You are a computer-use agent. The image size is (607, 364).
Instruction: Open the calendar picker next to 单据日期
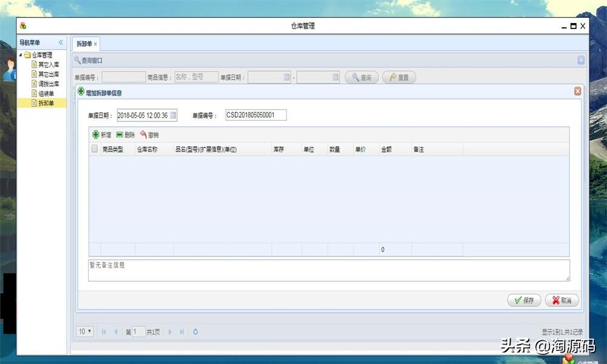pos(174,115)
